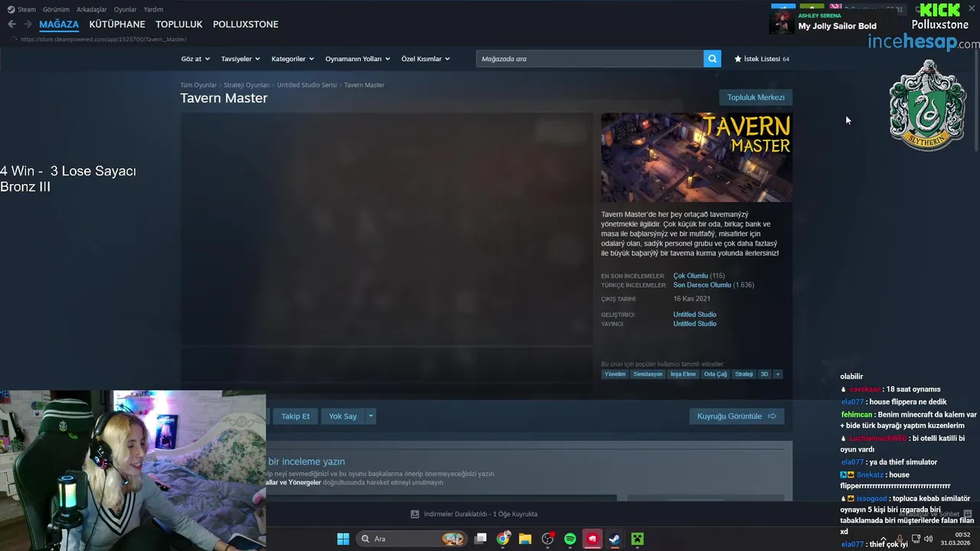Click the Tüm Oyunlar breadcrumb
This screenshot has height=551, width=980.
click(x=198, y=85)
